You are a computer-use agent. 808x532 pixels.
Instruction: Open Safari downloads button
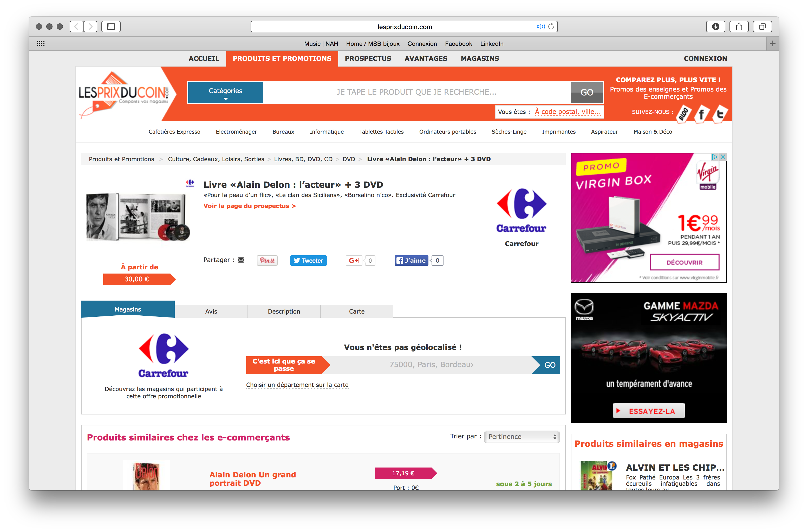[x=715, y=27]
